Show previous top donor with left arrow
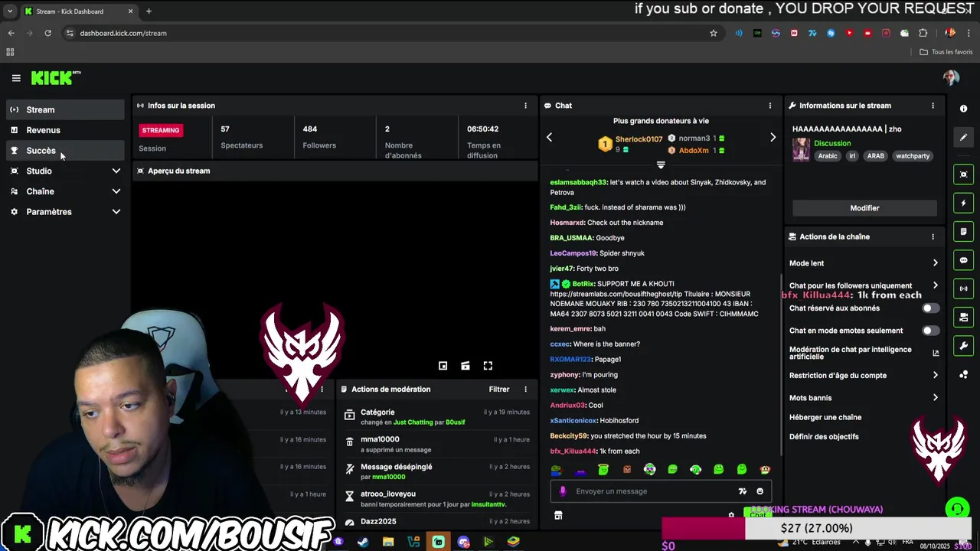 point(549,137)
